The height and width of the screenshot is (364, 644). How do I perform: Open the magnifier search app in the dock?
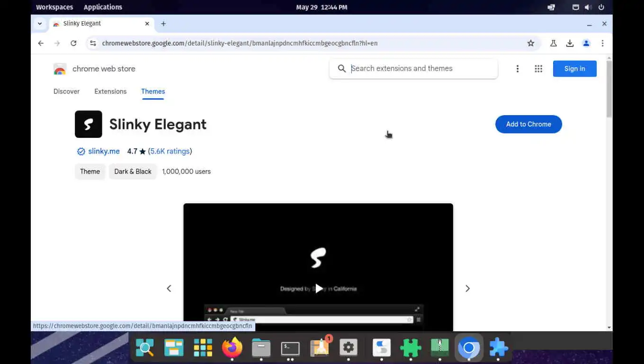145,348
